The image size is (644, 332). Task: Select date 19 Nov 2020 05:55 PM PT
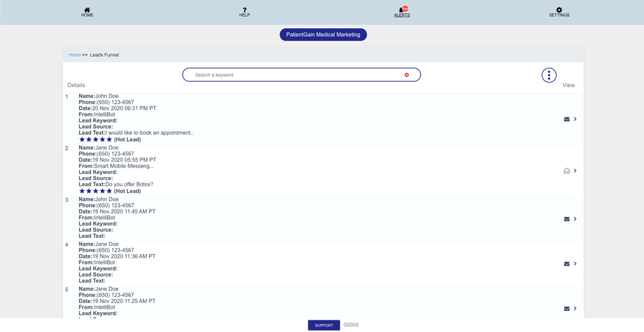[x=124, y=160]
